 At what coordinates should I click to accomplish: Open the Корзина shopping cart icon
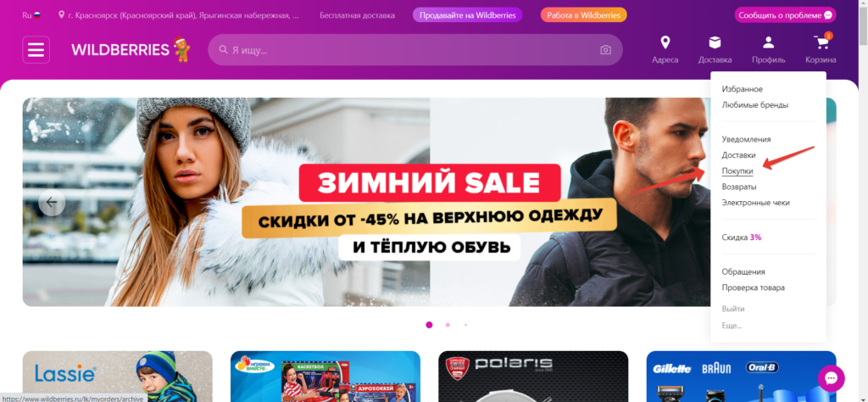821,42
